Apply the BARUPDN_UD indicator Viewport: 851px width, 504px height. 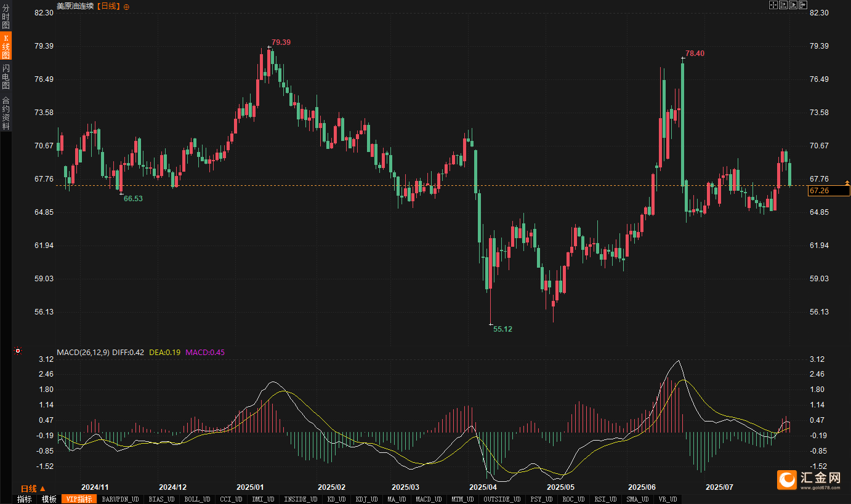tap(120, 499)
